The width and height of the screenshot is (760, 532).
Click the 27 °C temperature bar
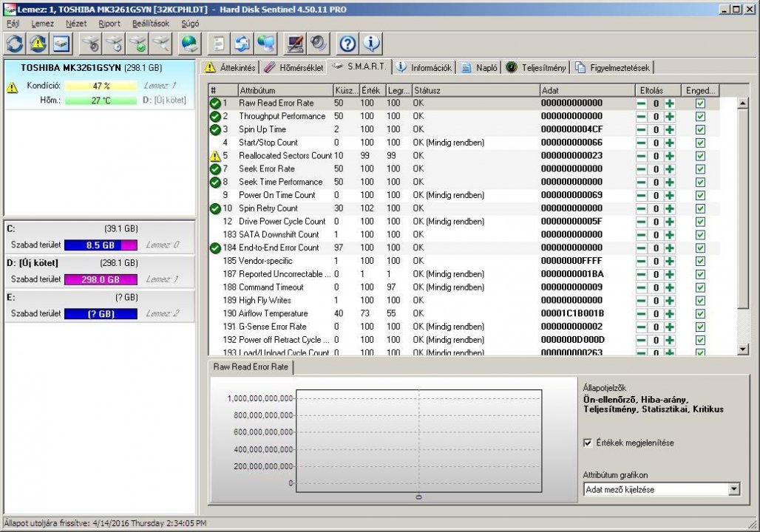click(101, 100)
